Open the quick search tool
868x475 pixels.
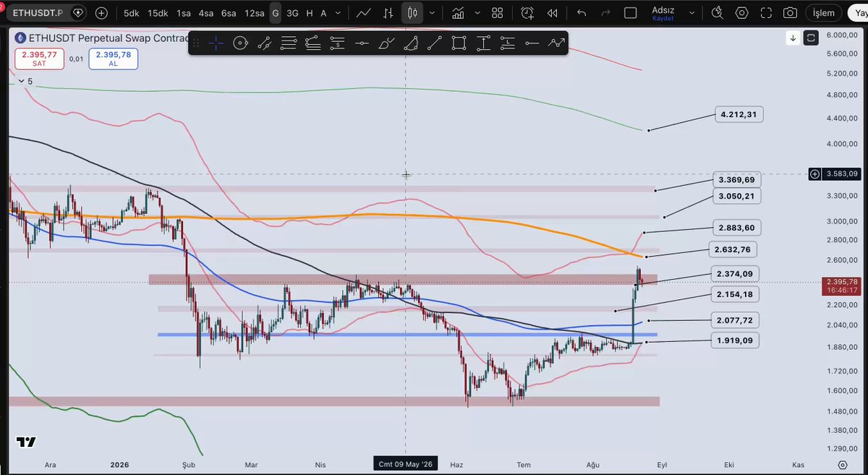717,13
